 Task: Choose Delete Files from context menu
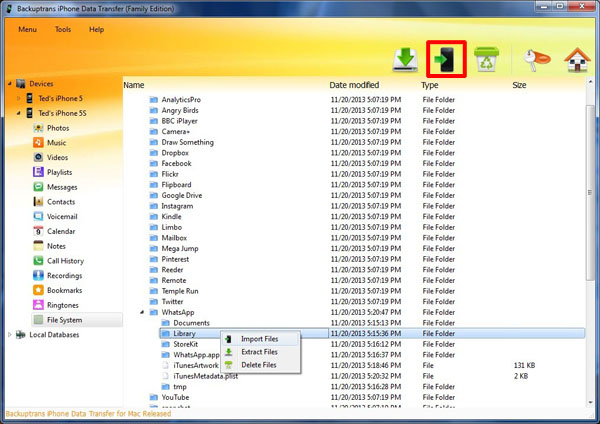[x=259, y=365]
